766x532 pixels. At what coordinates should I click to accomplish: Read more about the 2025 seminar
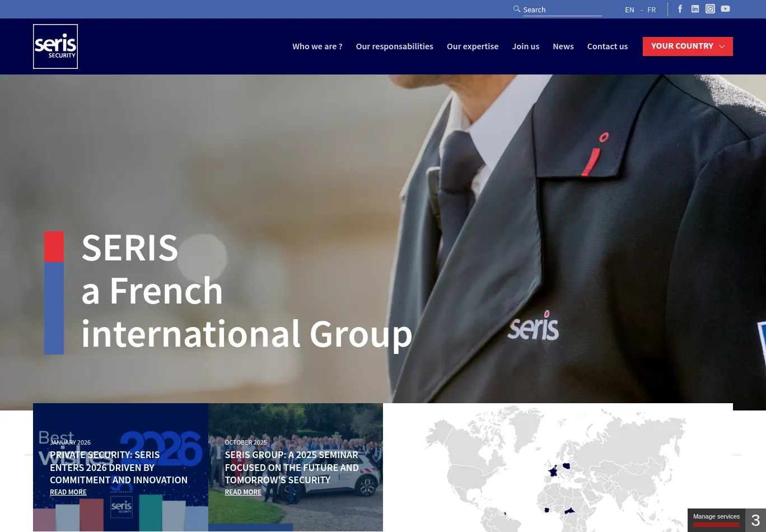[243, 492]
